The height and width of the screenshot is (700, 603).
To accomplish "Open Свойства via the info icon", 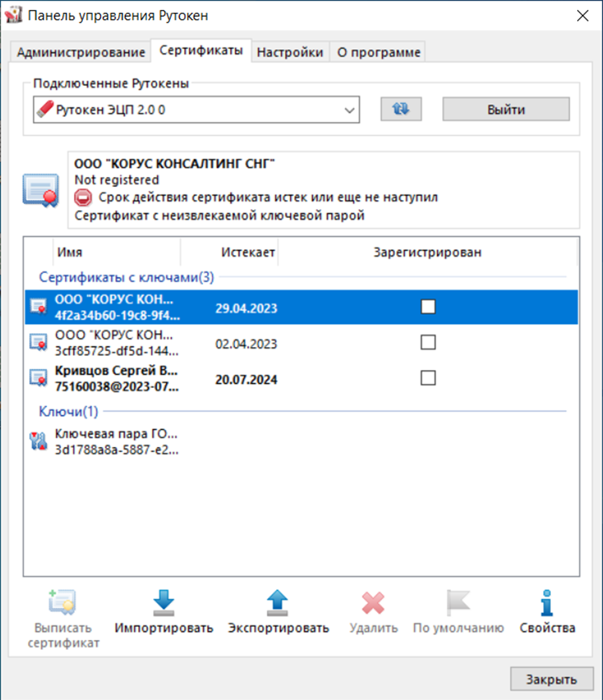I will click(547, 603).
